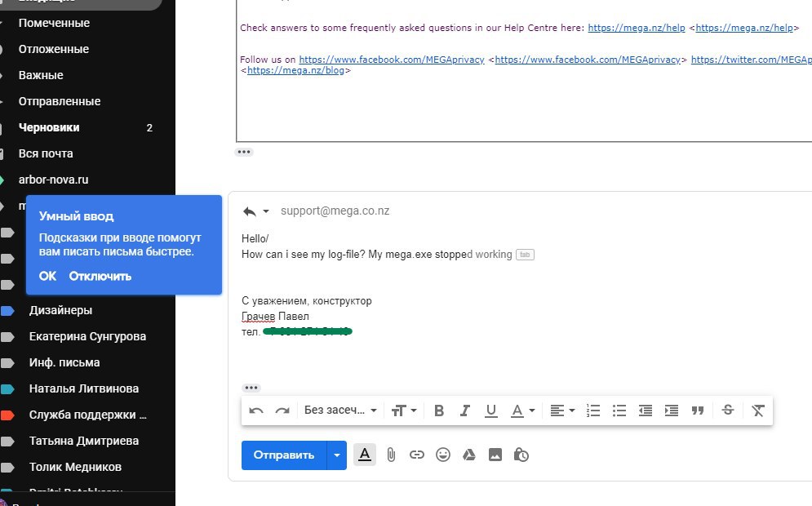812x506 pixels.
Task: Toggle bold formatting
Action: [439, 411]
